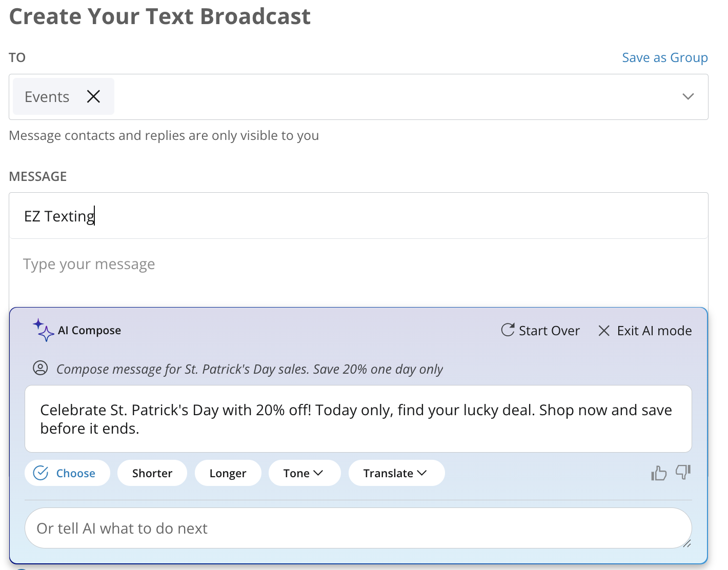The height and width of the screenshot is (570, 728).
Task: Click the AI input resize handle
Action: 687,543
